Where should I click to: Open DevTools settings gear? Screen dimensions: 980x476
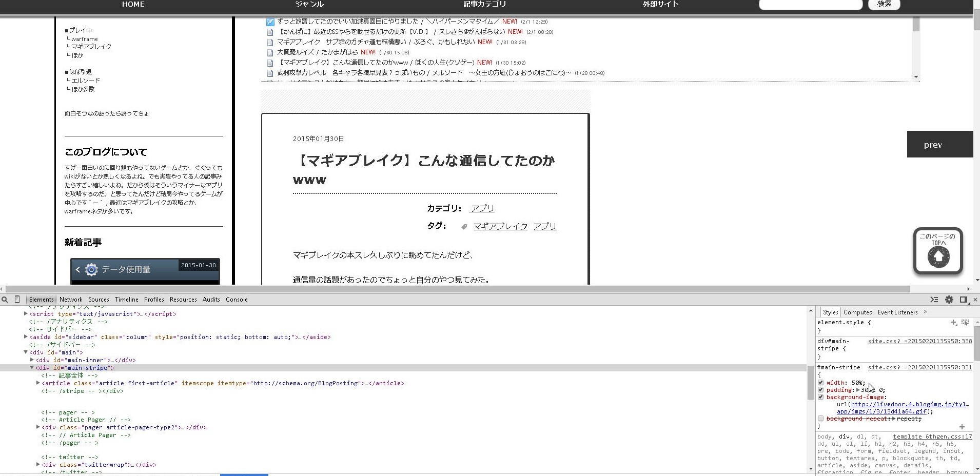(949, 300)
